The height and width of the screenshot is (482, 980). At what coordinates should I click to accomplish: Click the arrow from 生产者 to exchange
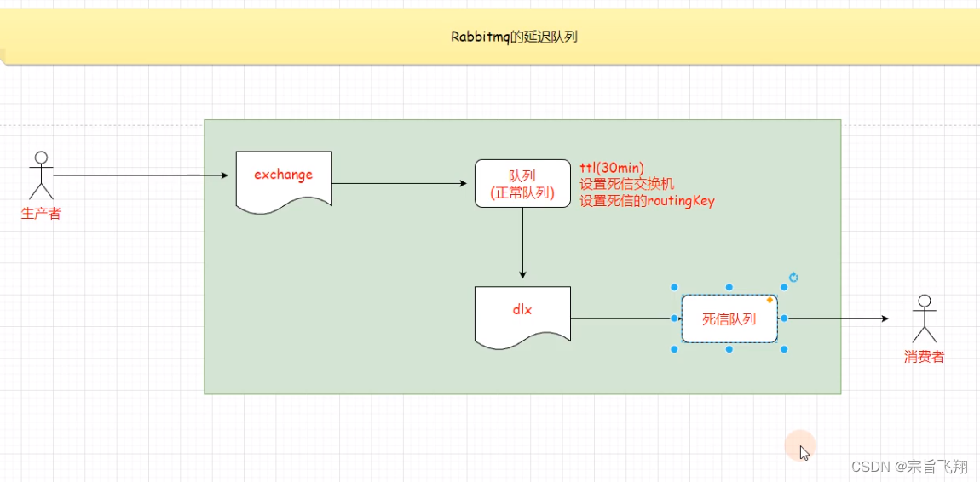141,175
